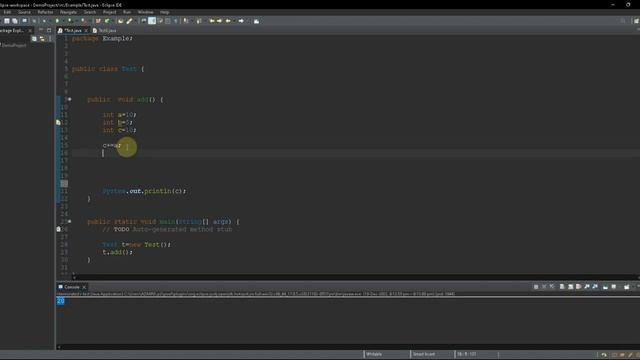Create a new Java class from toolbar
This screenshot has width=640, height=360.
pyautogui.click(x=107, y=21)
